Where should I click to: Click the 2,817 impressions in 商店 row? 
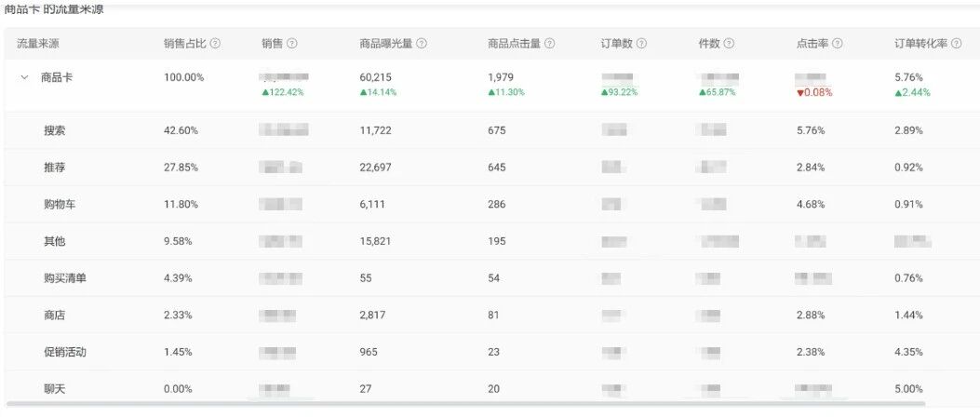pyautogui.click(x=373, y=316)
